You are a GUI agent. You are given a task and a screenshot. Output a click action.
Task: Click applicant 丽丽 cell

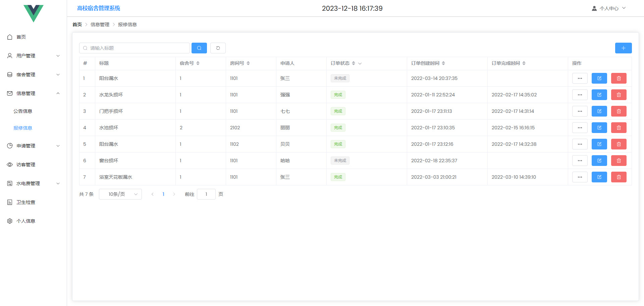pos(285,128)
